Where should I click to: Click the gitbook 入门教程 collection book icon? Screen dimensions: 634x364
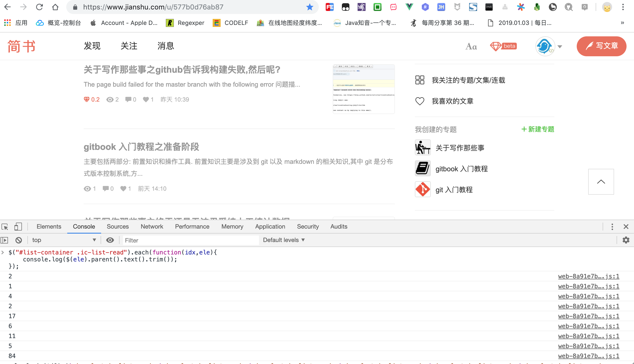pyautogui.click(x=423, y=169)
